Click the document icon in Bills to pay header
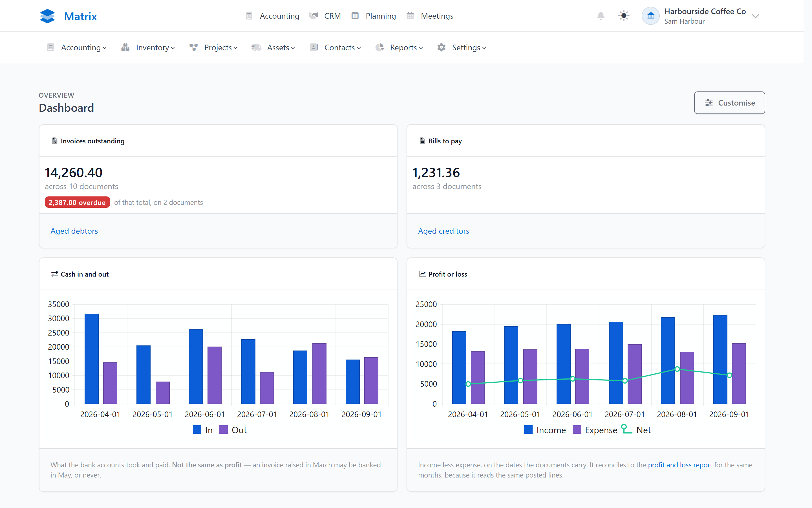812x508 pixels. click(422, 141)
